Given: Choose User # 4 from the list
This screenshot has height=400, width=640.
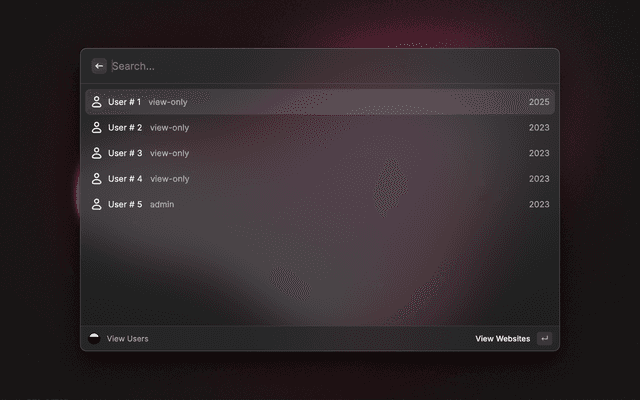Looking at the screenshot, I should [x=320, y=179].
